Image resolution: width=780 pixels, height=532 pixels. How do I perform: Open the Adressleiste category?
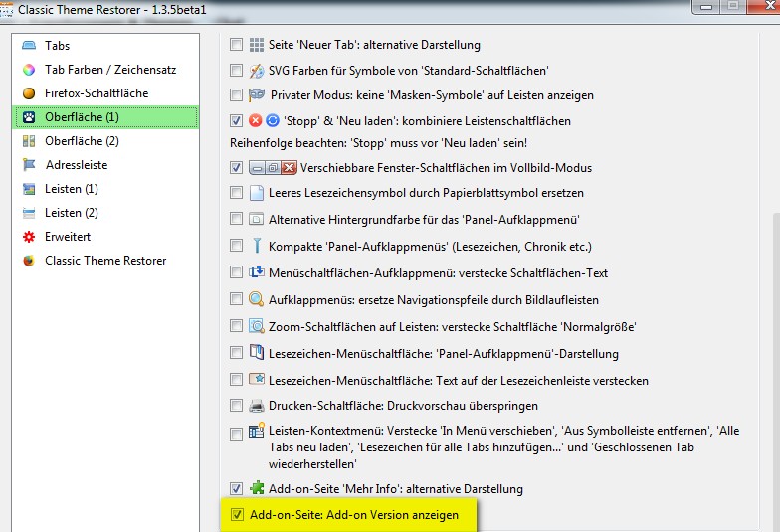pos(105,165)
